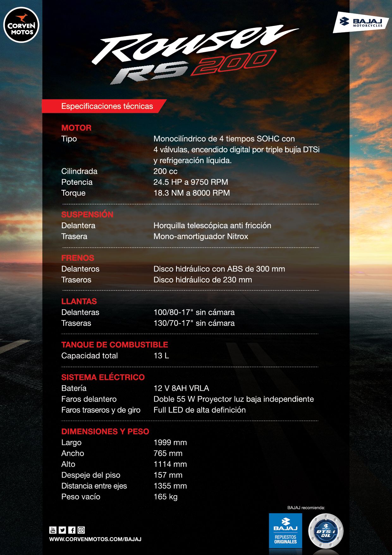Click front tire value 100/80-17" sin cámara
The height and width of the screenshot is (555, 392).
pos(194,312)
